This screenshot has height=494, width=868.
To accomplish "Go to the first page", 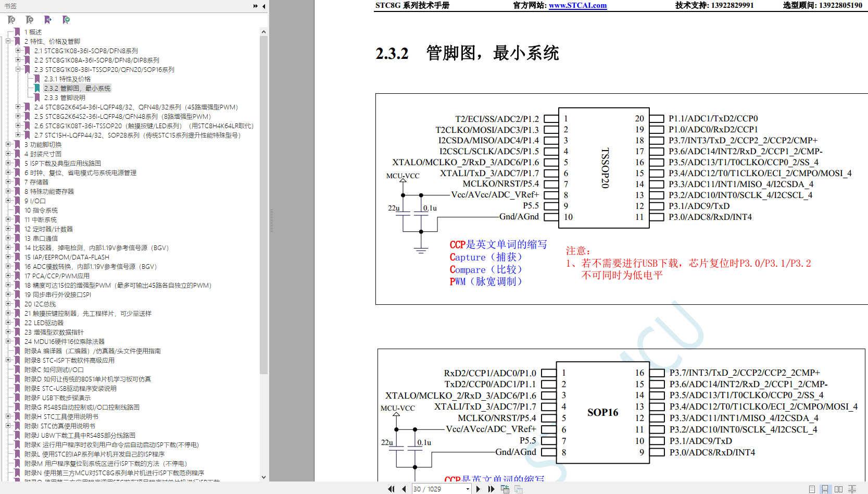I will point(391,489).
